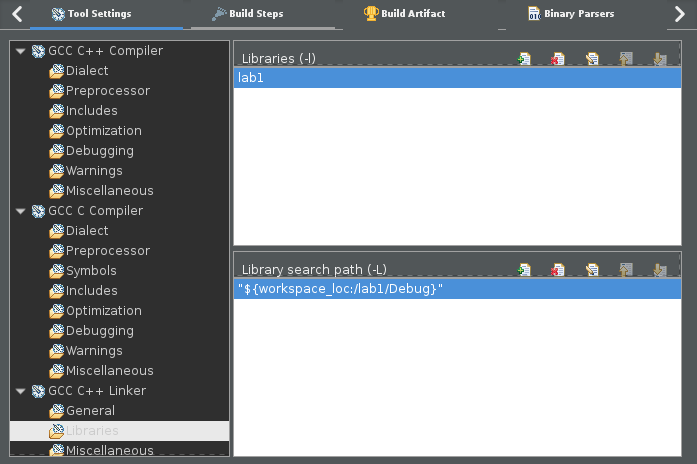Open Optimization under GCC C++ Compiler

coord(104,131)
